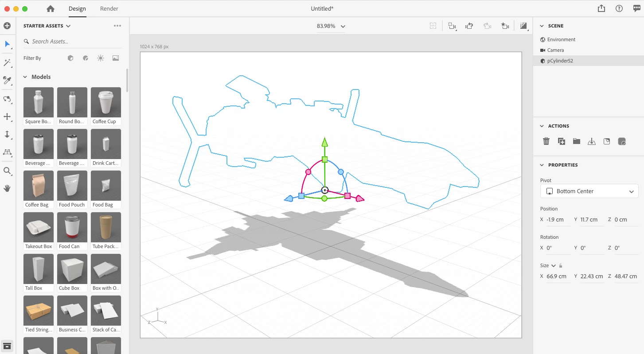This screenshot has width=644, height=354.
Task: Go to the Home screen icon
Action: 51,8
